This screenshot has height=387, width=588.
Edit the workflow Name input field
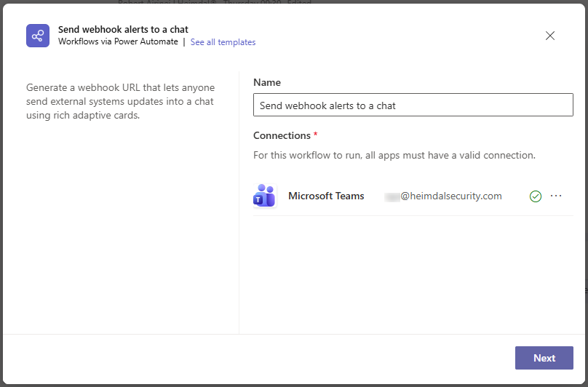pyautogui.click(x=413, y=105)
